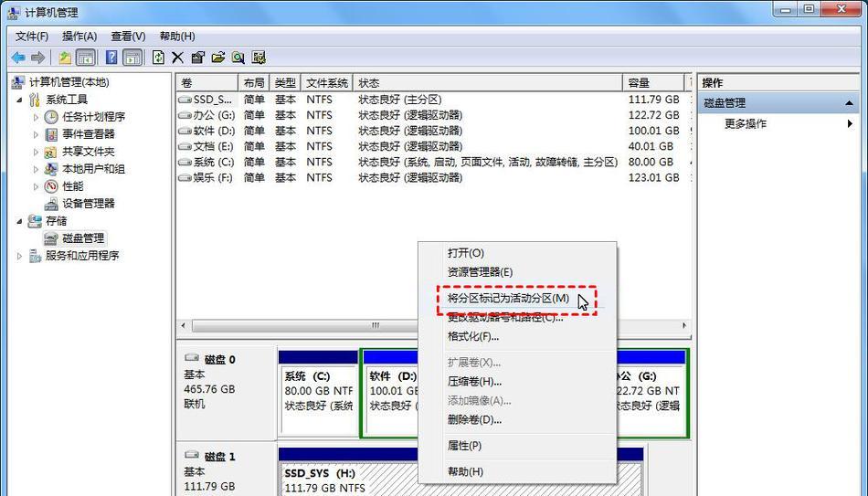Image resolution: width=868 pixels, height=496 pixels.
Task: Select 计算机管理(本地) root node
Action: tap(69, 82)
